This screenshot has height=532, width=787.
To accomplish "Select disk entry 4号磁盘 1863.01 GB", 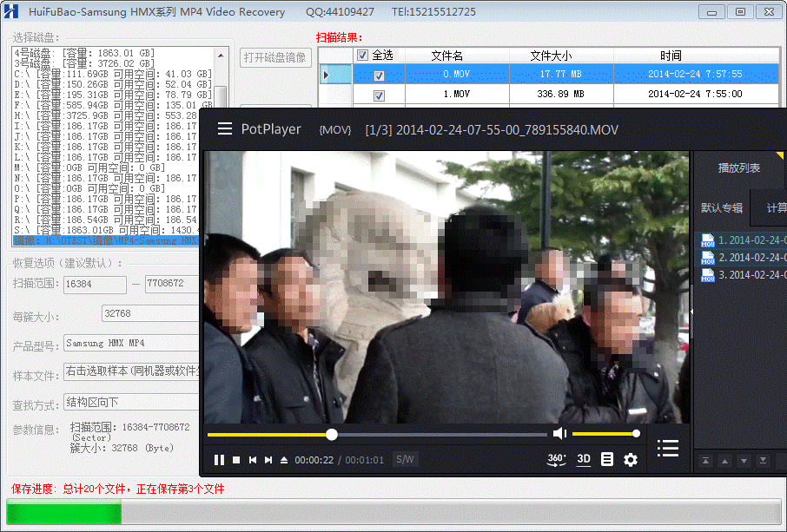I will point(84,53).
